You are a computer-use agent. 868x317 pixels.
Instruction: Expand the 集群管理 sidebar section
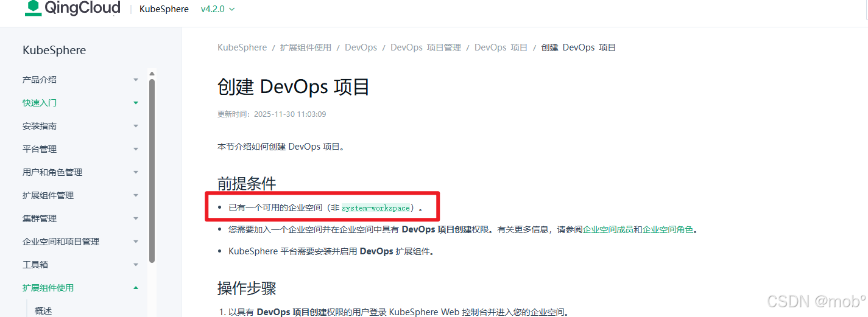(x=136, y=218)
